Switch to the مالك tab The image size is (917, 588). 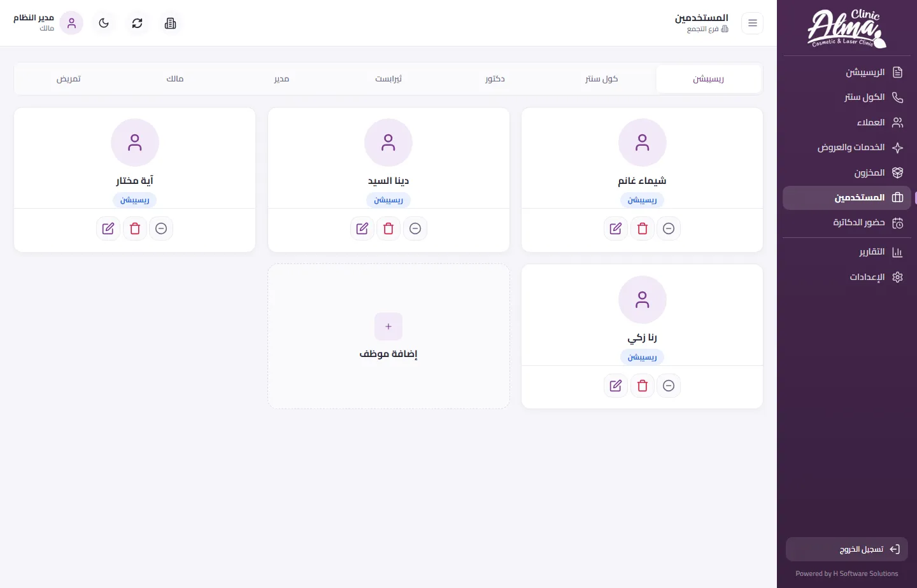175,79
